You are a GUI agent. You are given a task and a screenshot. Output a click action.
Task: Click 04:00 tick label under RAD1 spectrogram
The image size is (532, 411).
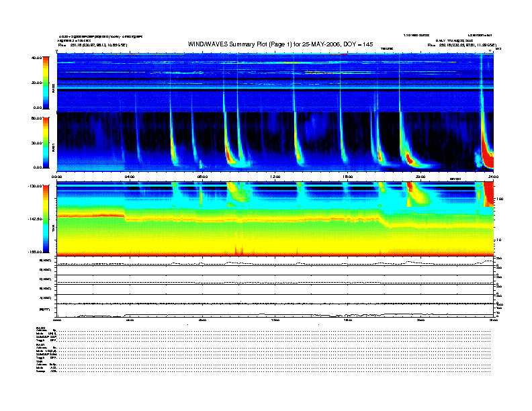click(x=130, y=177)
